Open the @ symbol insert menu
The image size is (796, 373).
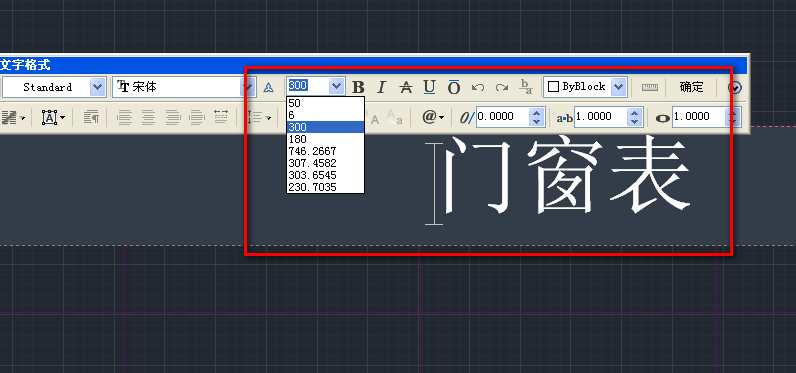pos(433,117)
